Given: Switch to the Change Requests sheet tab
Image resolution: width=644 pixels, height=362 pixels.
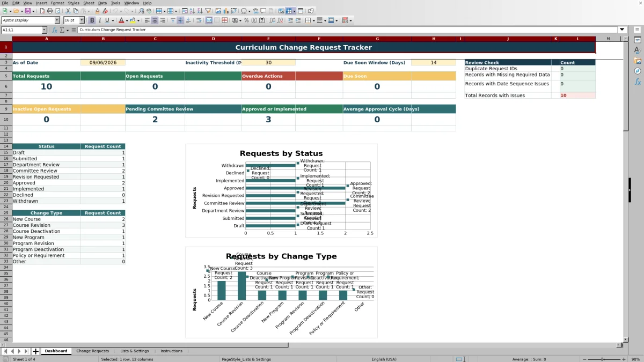Looking at the screenshot, I should point(92,351).
